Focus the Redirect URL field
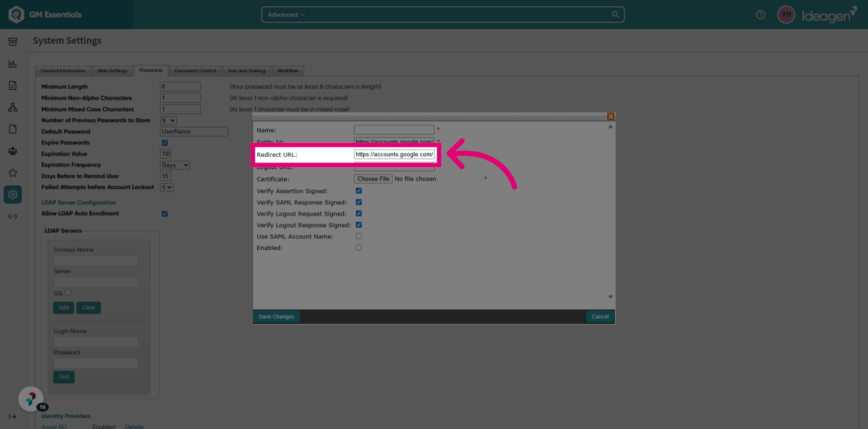This screenshot has width=868, height=429. [x=394, y=154]
